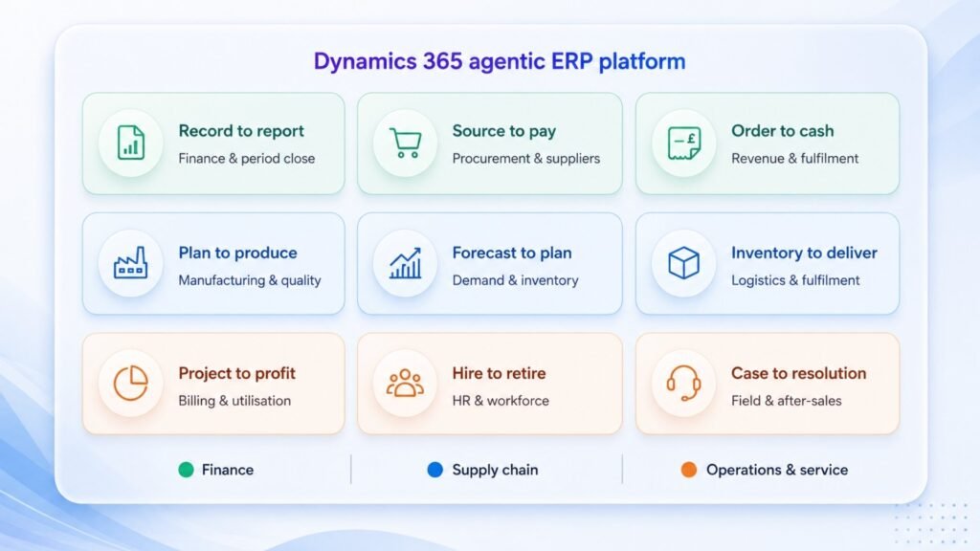Viewport: 980px width, 551px height.
Task: Click the Inventory to deliver box icon
Action: tap(683, 262)
